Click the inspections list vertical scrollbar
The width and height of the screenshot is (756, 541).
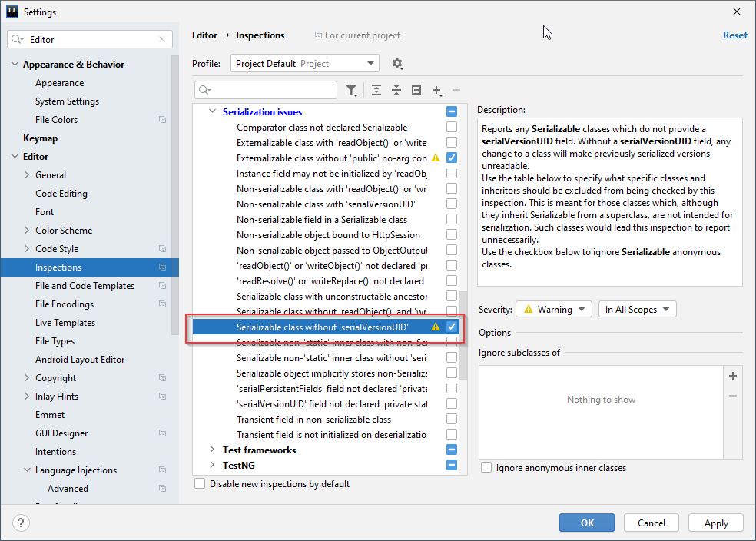pos(463,334)
